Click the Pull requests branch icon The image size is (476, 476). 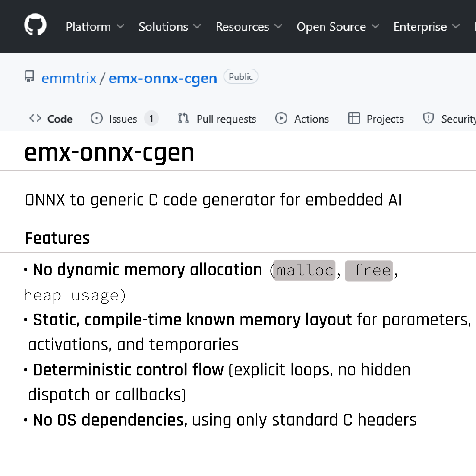(183, 118)
